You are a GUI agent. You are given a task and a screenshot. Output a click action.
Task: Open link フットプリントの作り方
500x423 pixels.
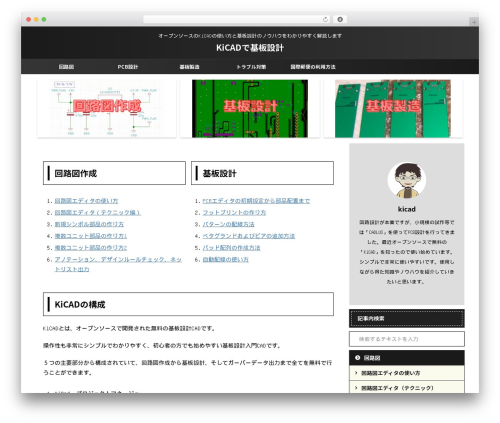(234, 212)
